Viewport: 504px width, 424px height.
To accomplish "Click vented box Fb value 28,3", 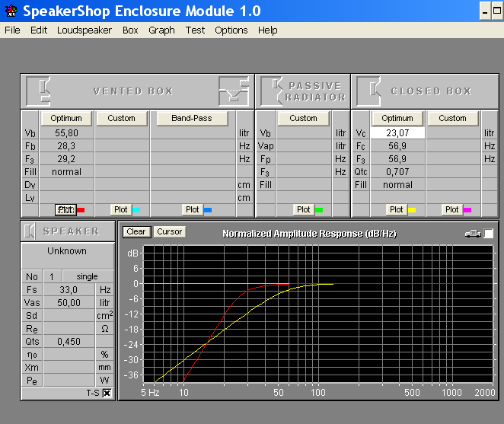I will point(66,146).
